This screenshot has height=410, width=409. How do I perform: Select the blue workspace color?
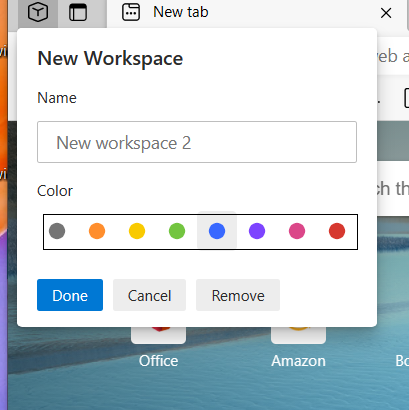[x=217, y=231]
